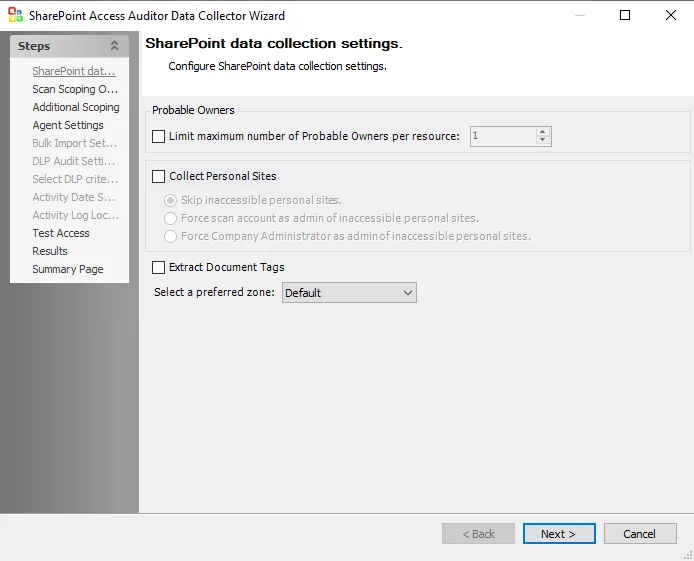The height and width of the screenshot is (561, 694).
Task: Open the Results step
Action: point(50,251)
